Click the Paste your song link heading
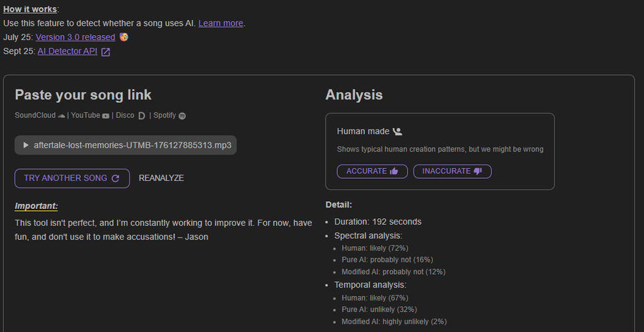 [x=83, y=95]
